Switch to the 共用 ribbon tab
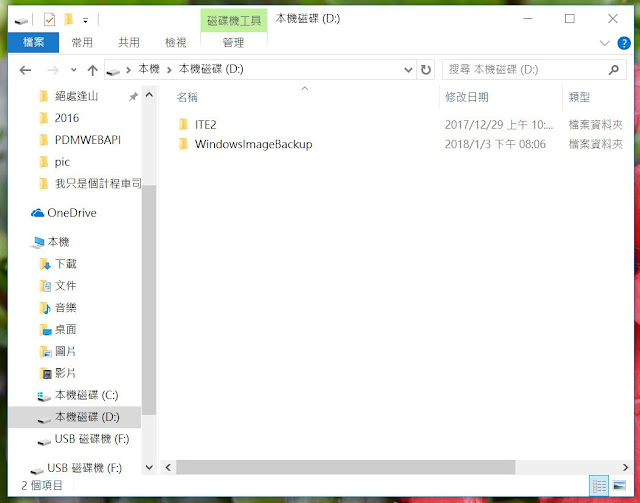The height and width of the screenshot is (503, 640). (x=129, y=42)
